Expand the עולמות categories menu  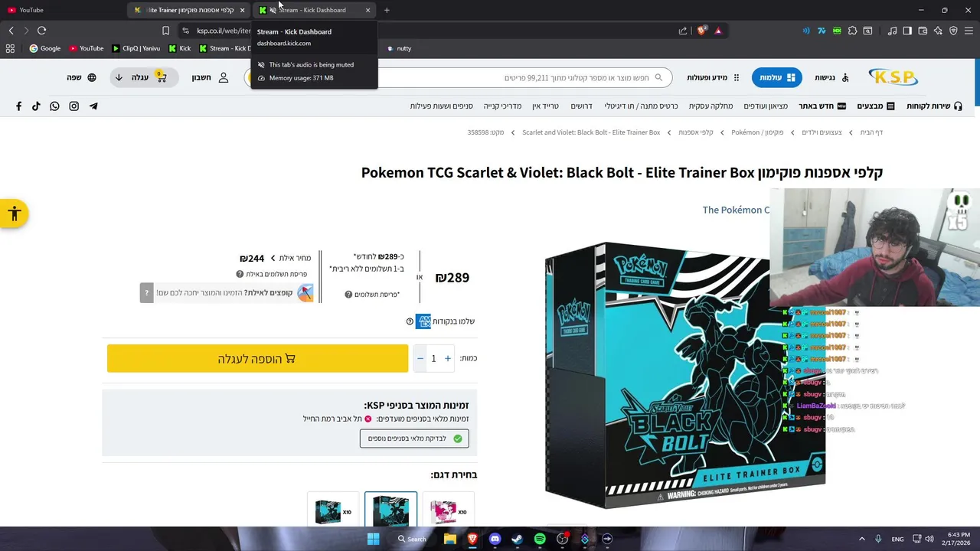coord(777,77)
